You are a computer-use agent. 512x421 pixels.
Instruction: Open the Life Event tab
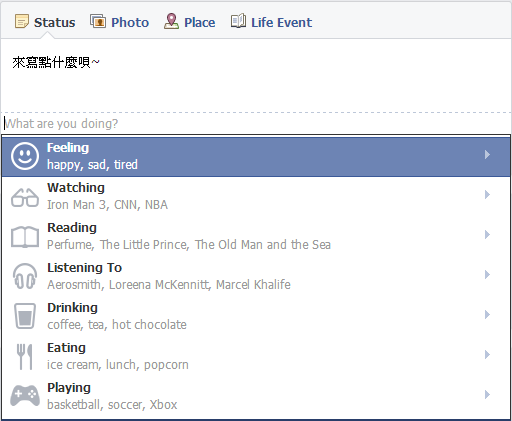click(271, 22)
